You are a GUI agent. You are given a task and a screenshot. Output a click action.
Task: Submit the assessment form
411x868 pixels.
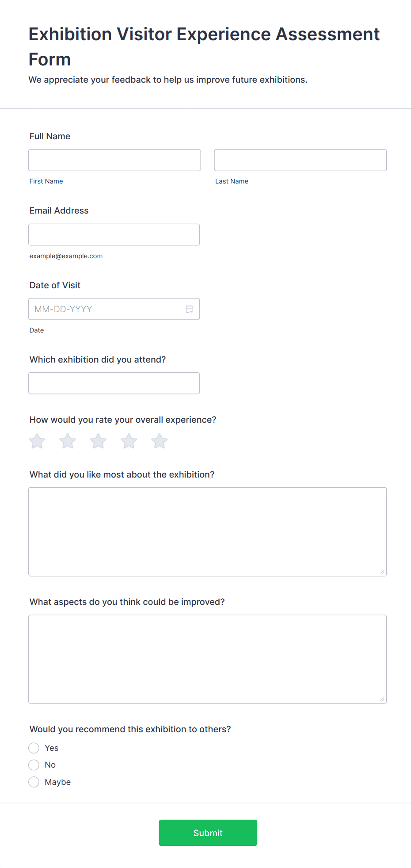point(208,833)
